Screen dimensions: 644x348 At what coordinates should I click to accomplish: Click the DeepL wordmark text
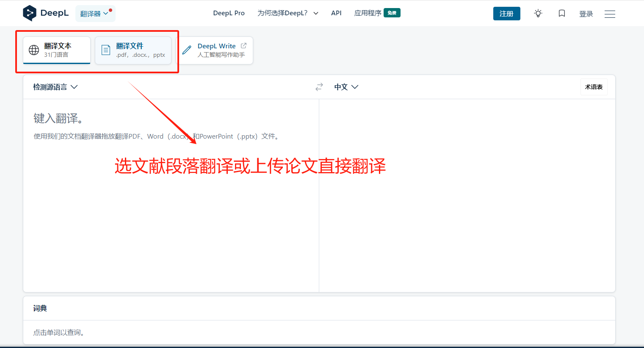coord(55,13)
